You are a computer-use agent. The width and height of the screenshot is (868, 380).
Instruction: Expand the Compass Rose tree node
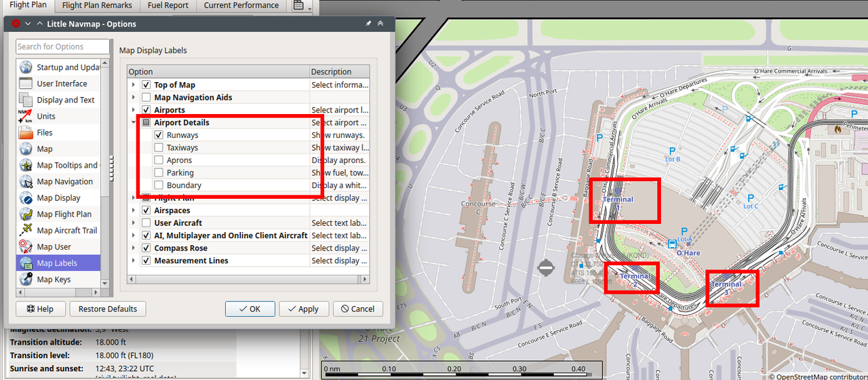(x=133, y=248)
